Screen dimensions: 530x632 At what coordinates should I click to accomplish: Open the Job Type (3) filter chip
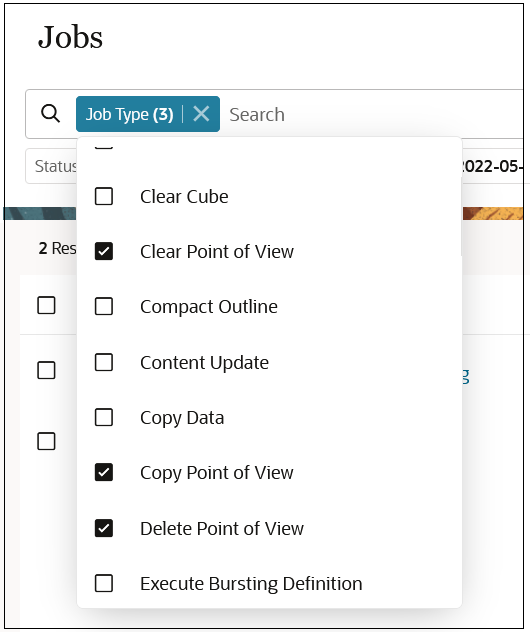click(x=129, y=114)
